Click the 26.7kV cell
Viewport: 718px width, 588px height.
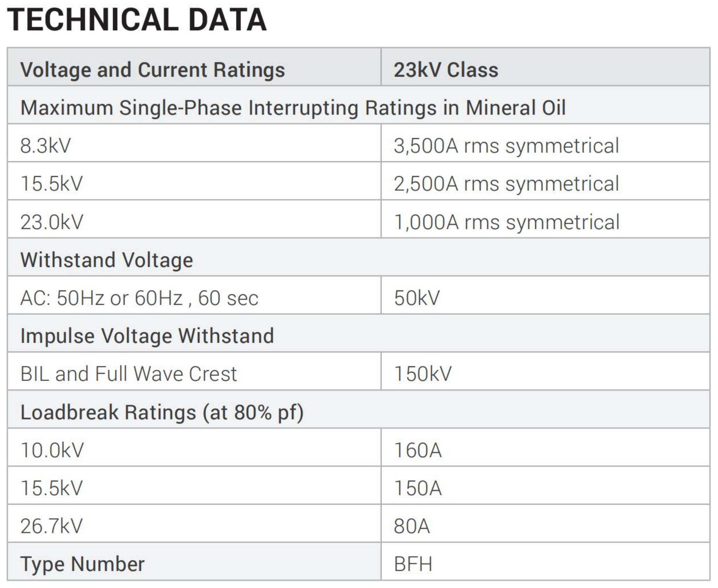[51, 526]
